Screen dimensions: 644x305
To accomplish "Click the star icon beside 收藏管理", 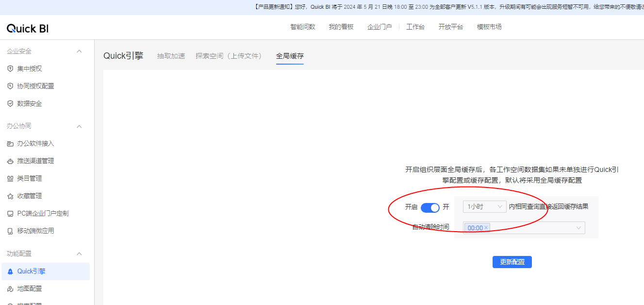I will coord(10,196).
